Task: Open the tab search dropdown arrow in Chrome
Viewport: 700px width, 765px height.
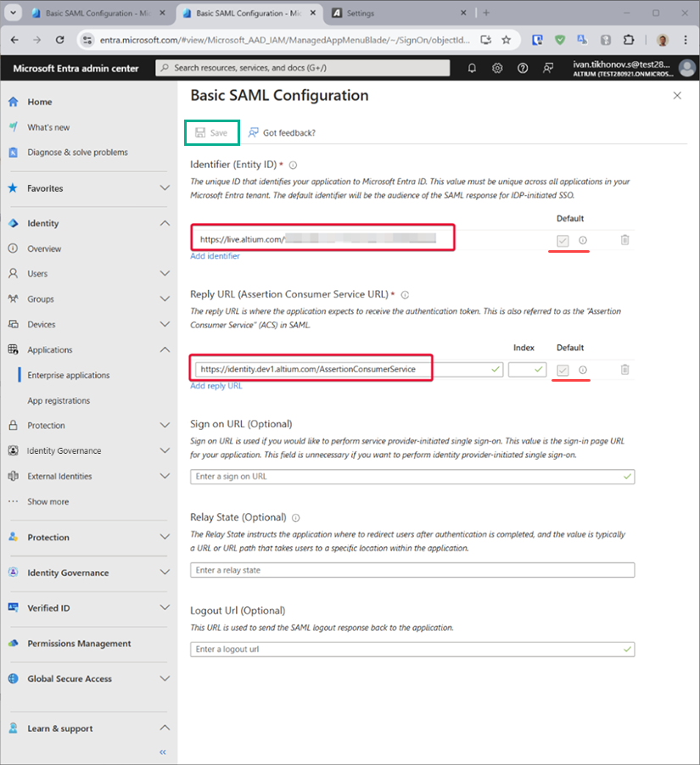Action: [14, 13]
